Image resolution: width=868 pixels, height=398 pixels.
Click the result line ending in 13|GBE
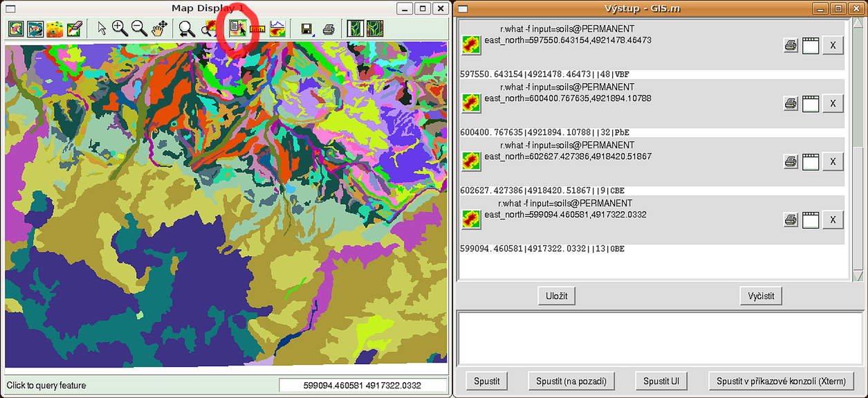[542, 248]
